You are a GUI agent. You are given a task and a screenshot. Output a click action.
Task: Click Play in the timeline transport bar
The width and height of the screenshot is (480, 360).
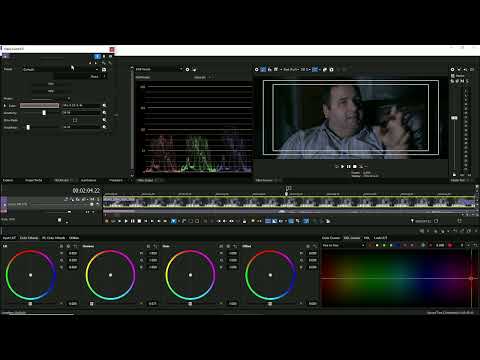pyautogui.click(x=126, y=221)
